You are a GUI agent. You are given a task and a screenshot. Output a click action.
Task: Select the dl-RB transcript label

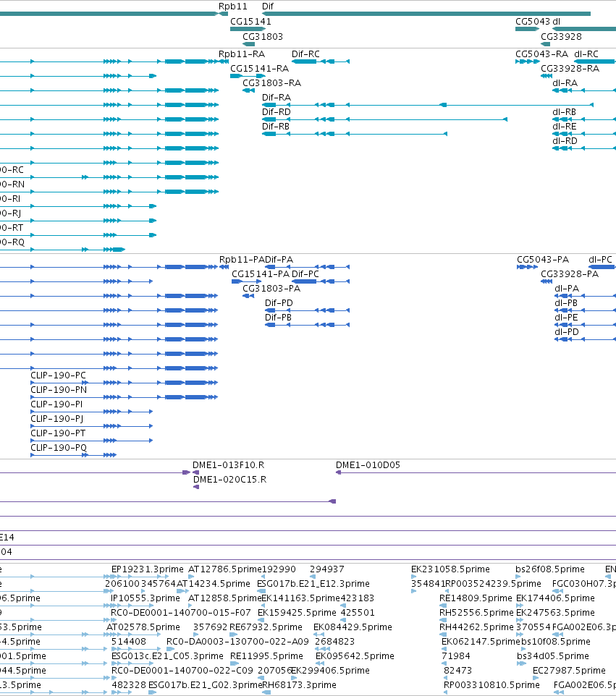[x=564, y=112]
